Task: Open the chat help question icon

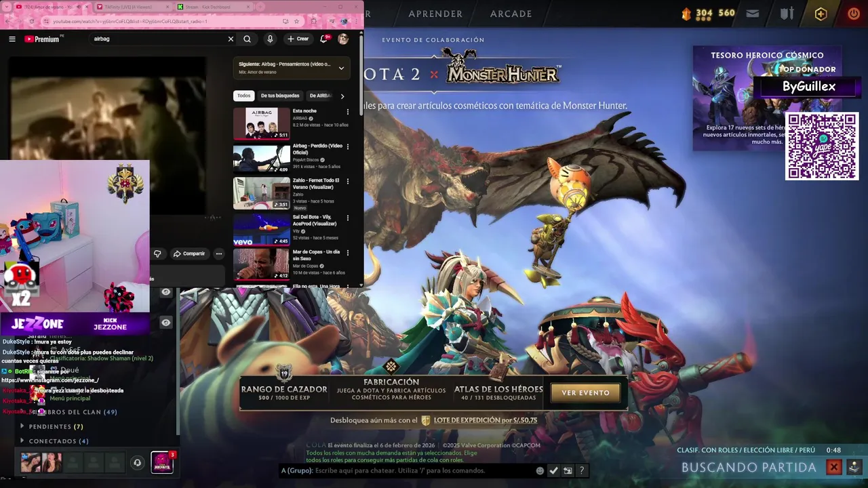Action: (x=582, y=470)
